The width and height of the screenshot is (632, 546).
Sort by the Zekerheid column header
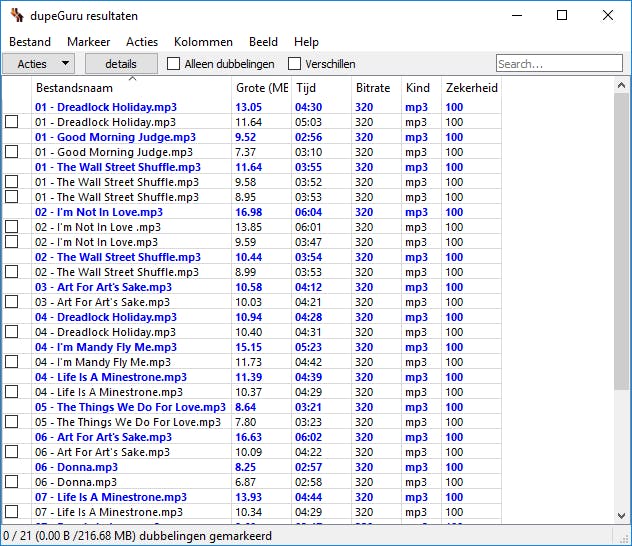(471, 88)
